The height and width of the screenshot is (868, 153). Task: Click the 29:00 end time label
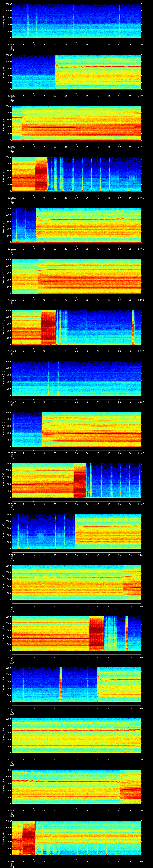tap(141, 351)
